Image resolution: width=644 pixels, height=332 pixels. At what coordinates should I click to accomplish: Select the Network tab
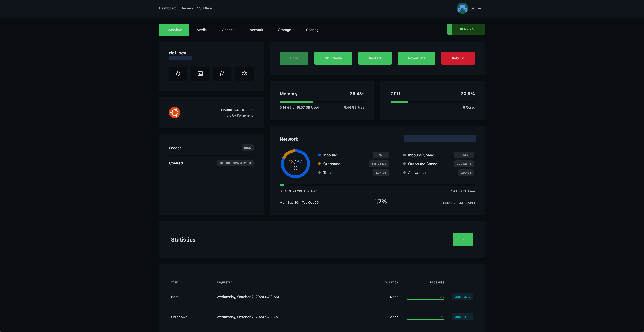coord(256,30)
